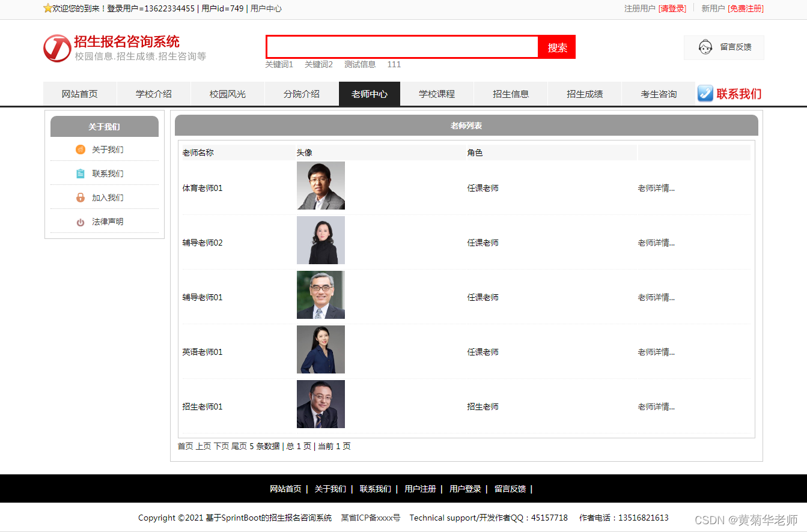Click the blue 联系我们 document icon in sidebar
This screenshot has width=807, height=532.
[x=81, y=174]
